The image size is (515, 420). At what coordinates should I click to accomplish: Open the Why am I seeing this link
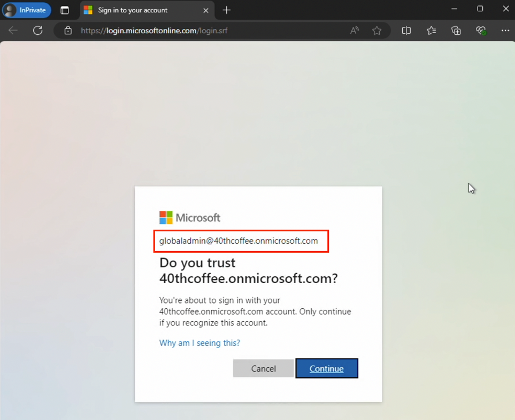tap(199, 343)
